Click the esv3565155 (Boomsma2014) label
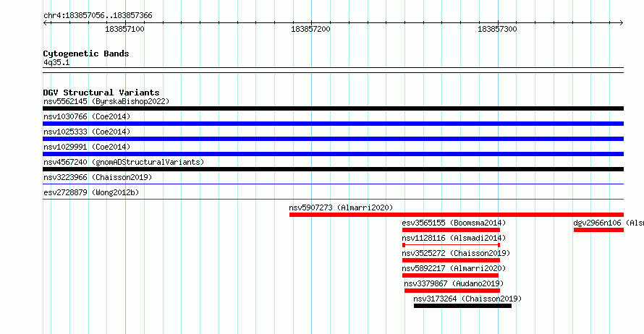 [x=454, y=223]
